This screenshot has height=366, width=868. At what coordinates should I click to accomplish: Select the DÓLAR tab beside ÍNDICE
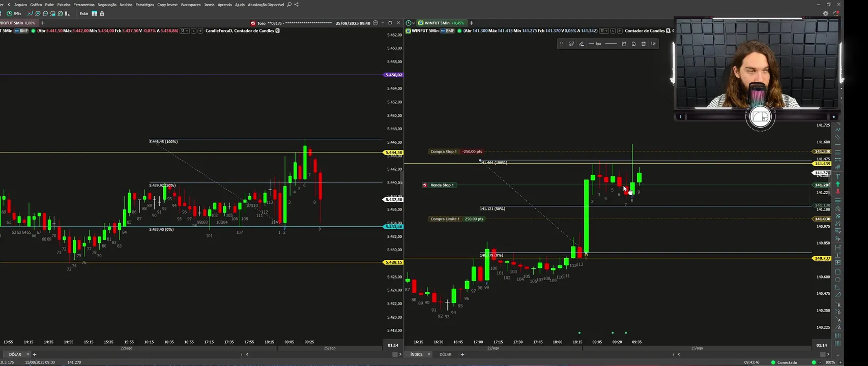click(445, 354)
